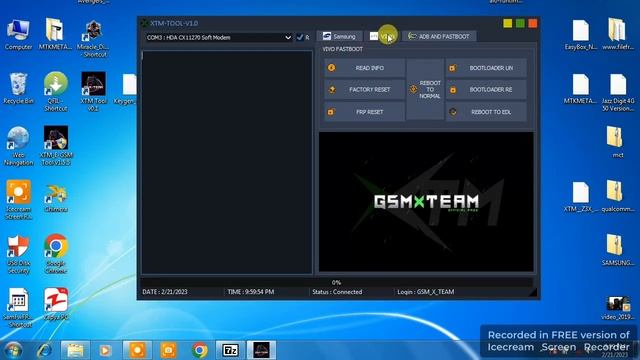Viewport: 640px width, 360px height.
Task: Select the Google Chrome desktop icon
Action: pyautogui.click(x=56, y=253)
